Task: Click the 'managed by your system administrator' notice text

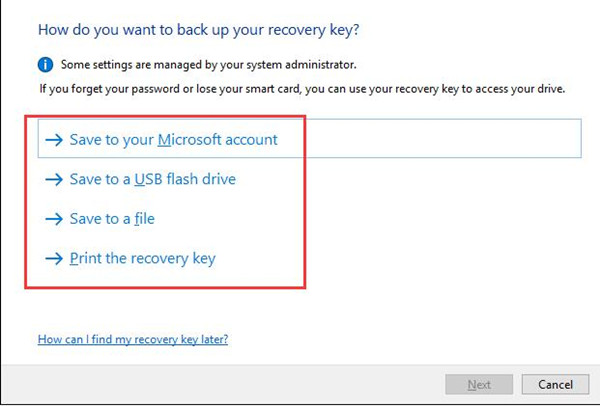Action: 209,64
